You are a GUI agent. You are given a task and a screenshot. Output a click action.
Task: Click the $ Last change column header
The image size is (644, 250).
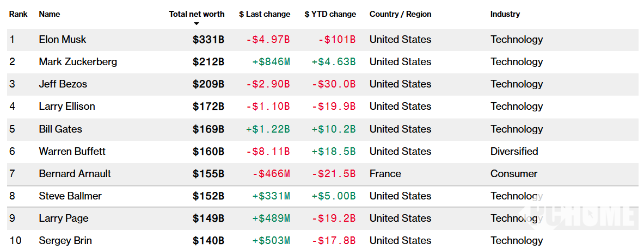(x=265, y=14)
